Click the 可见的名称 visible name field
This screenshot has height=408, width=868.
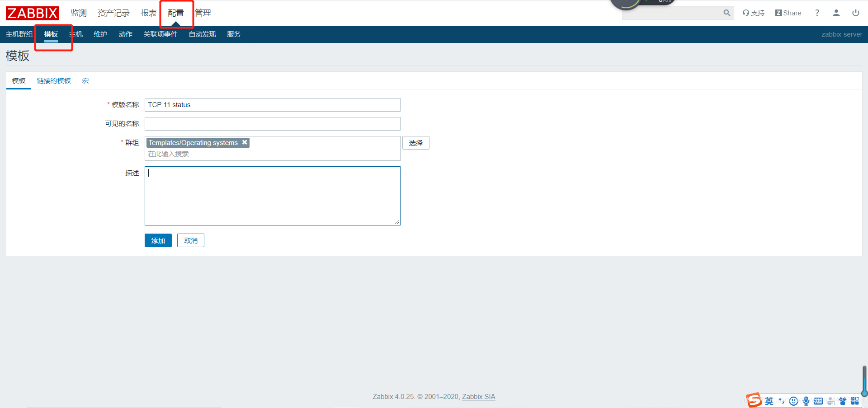click(273, 124)
